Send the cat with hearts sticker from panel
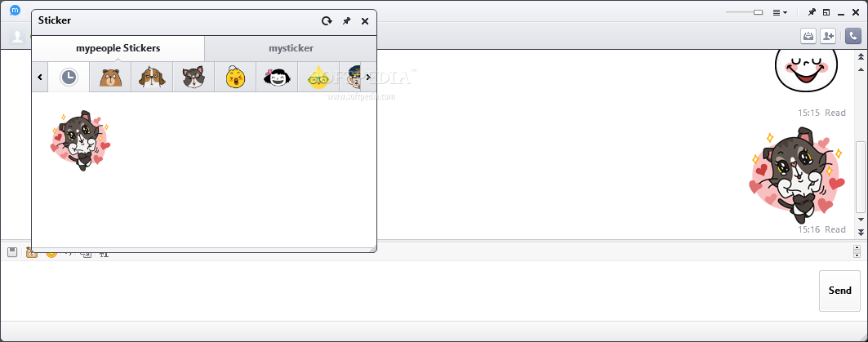The image size is (868, 342). (x=80, y=140)
